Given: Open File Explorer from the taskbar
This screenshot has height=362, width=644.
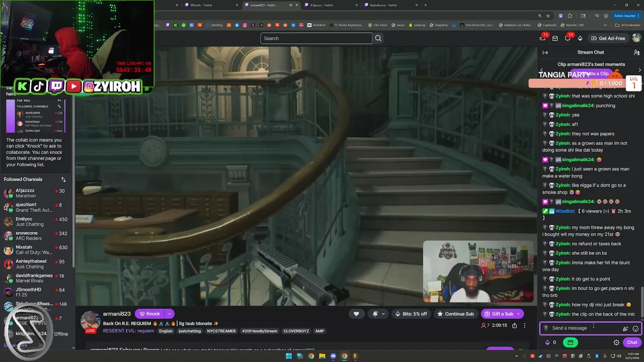Looking at the screenshot, I should tap(322, 356).
